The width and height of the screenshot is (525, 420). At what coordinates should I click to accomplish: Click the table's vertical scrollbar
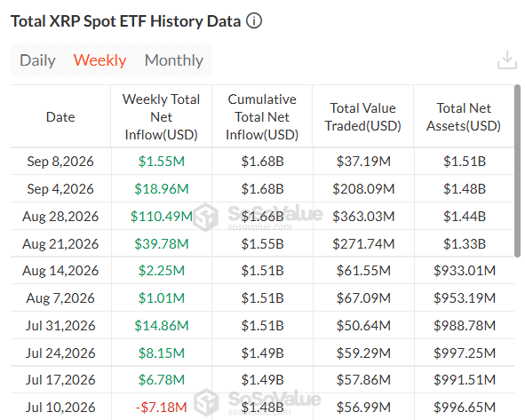point(517,170)
